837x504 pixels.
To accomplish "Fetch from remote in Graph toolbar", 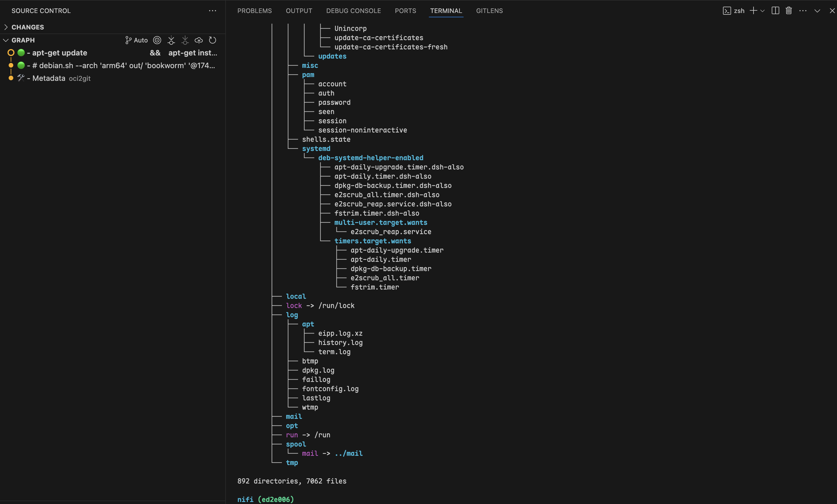I will pos(171,40).
